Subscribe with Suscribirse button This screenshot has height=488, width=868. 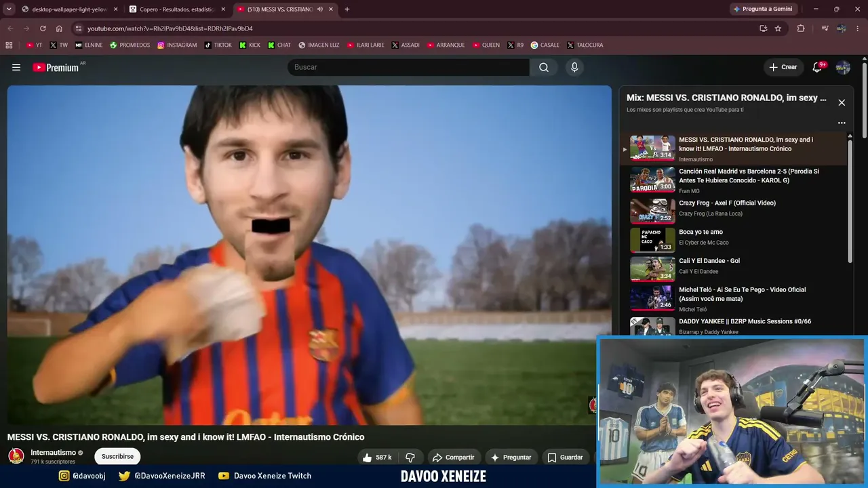coord(117,457)
